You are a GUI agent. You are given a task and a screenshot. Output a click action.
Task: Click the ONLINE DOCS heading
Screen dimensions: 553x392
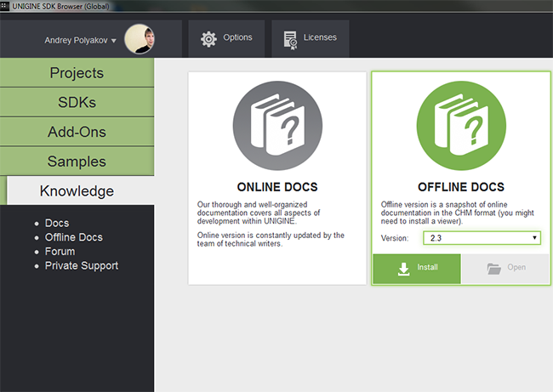[277, 187]
